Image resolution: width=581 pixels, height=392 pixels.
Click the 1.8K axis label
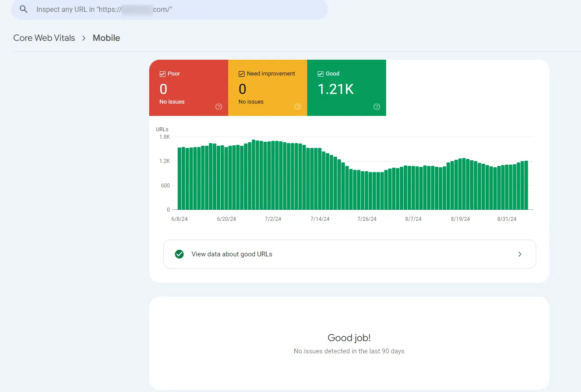tap(165, 137)
